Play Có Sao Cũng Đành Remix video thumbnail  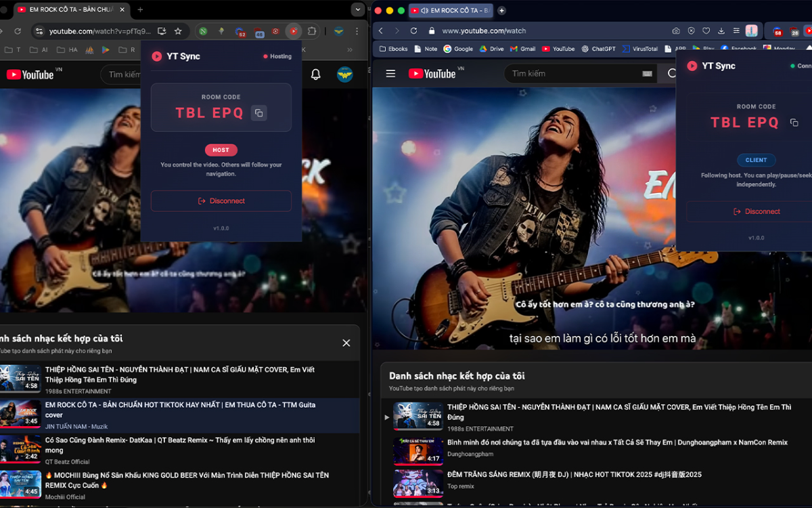tap(20, 448)
